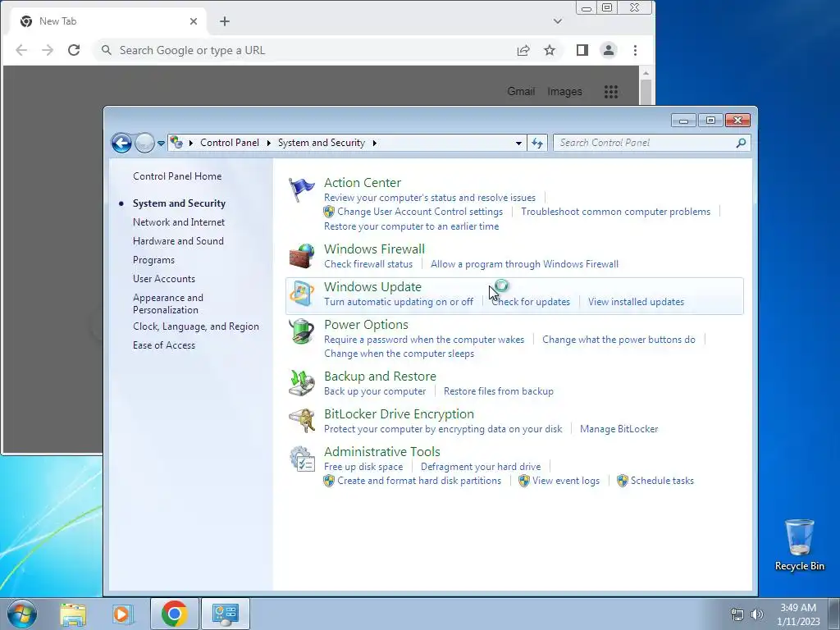Viewport: 840px width, 630px height.
Task: Open the Administrative Tools gear icon
Action: coord(302,459)
